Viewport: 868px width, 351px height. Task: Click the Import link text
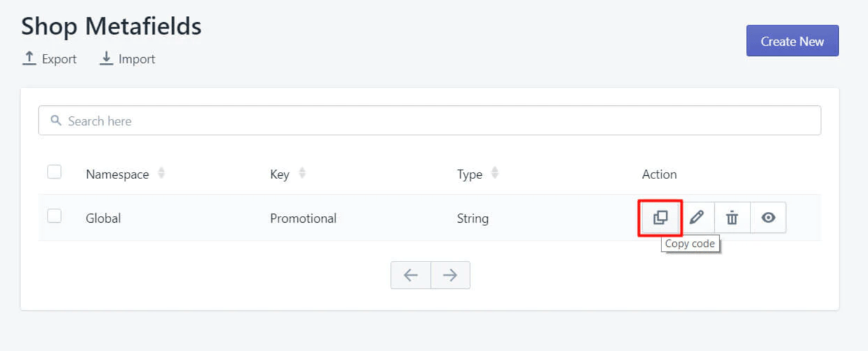coord(137,59)
